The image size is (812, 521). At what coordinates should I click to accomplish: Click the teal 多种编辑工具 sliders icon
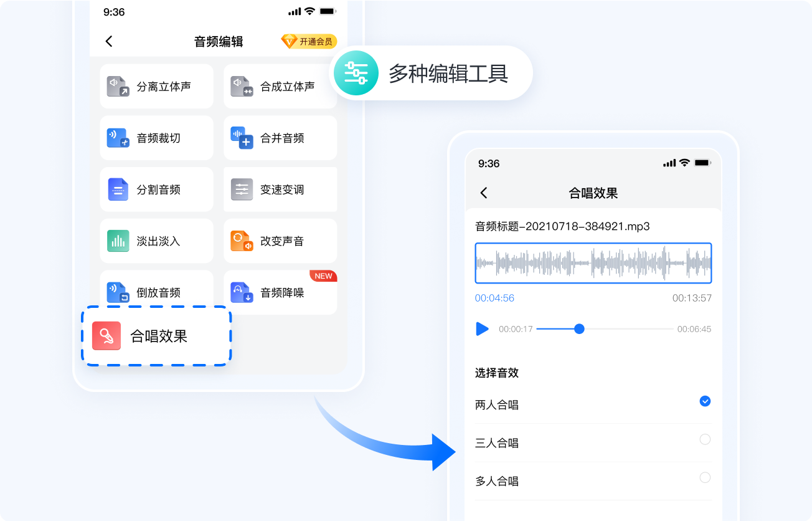356,73
